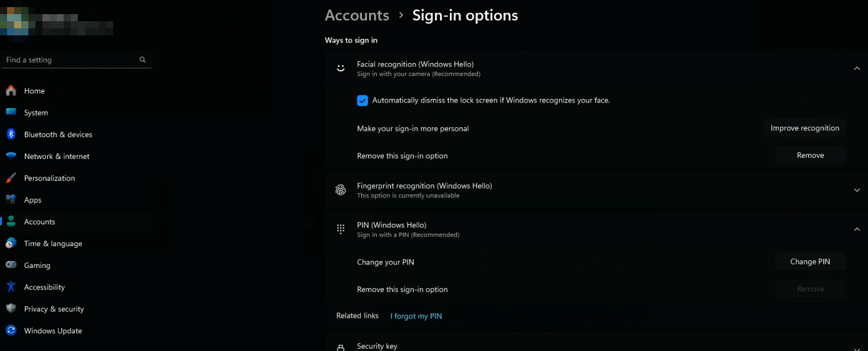
Task: Open Apps settings label
Action: (32, 200)
